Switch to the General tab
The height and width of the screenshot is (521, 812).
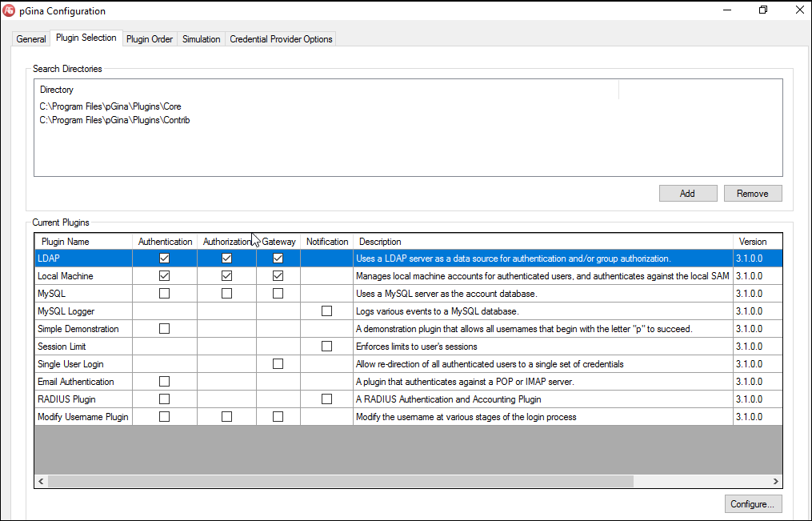[31, 39]
